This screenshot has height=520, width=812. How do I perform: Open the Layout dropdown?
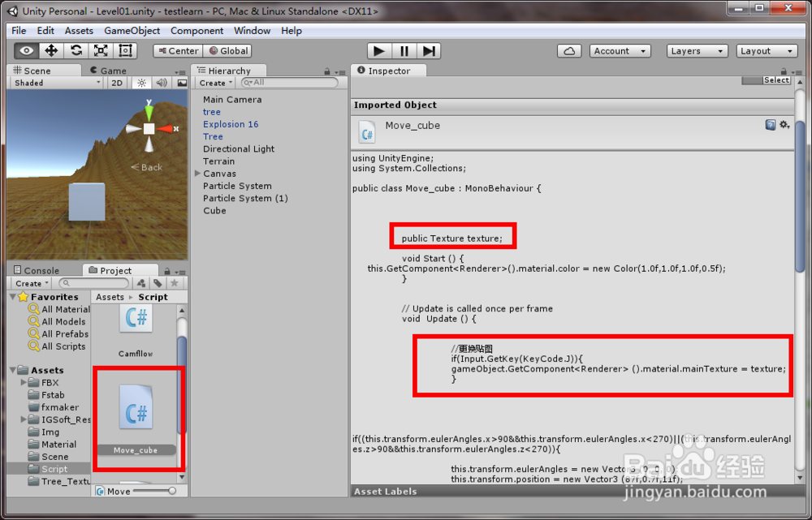[767, 51]
